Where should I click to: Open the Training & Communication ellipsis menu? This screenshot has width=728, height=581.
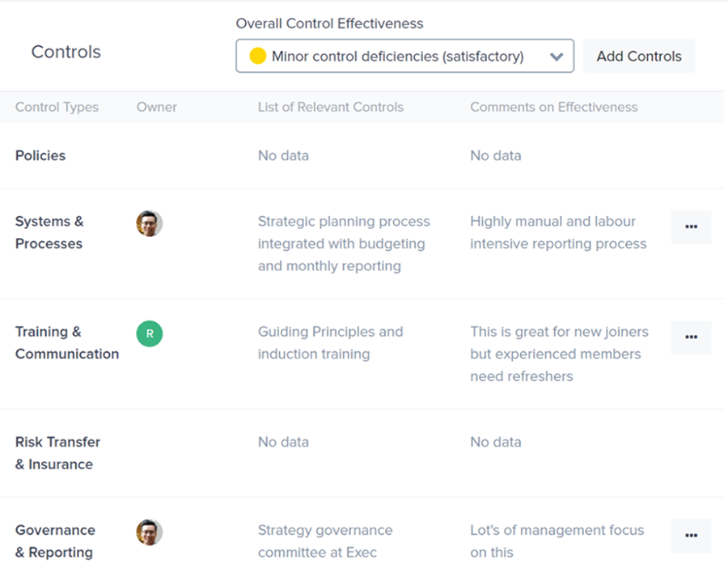691,337
